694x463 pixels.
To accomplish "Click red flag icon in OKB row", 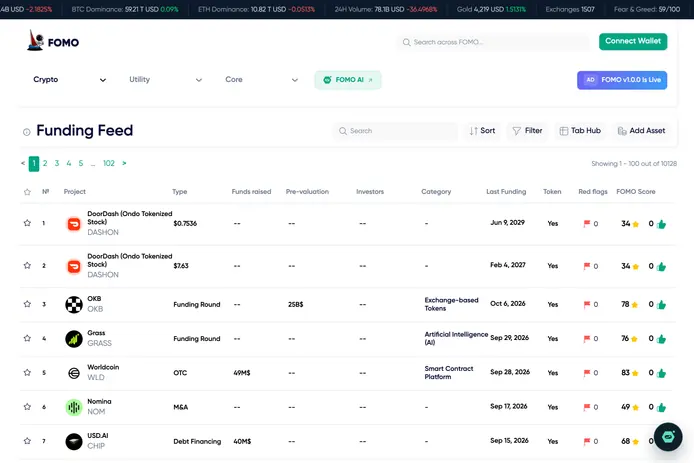I will point(587,305).
